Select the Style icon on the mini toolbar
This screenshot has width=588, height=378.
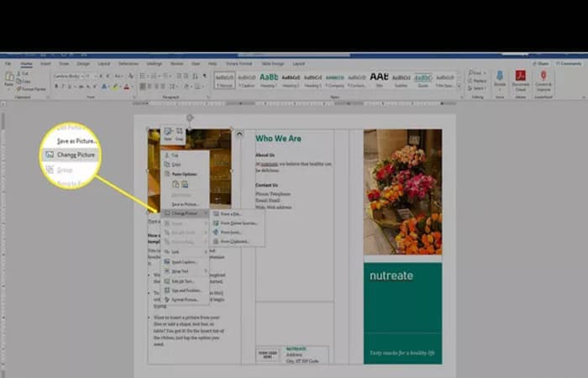168,133
